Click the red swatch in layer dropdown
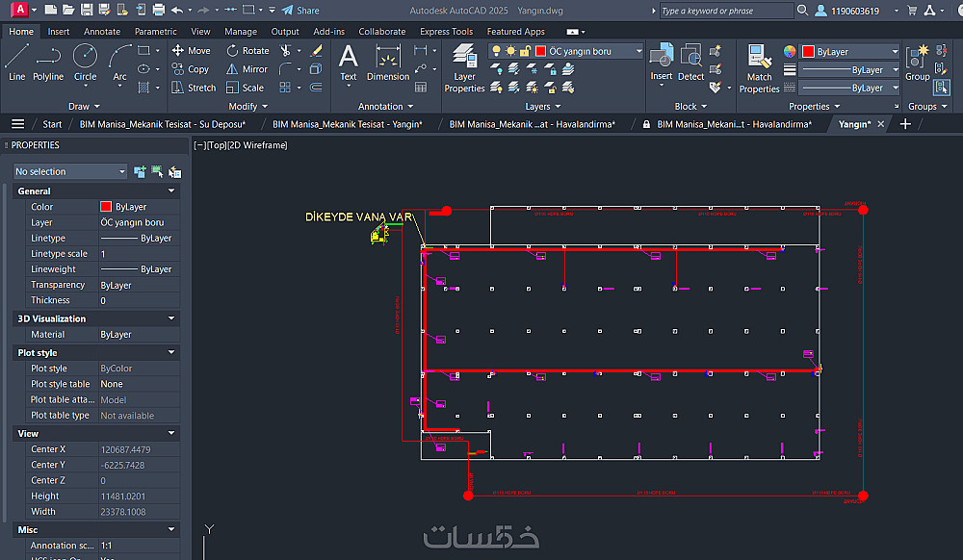 point(540,51)
